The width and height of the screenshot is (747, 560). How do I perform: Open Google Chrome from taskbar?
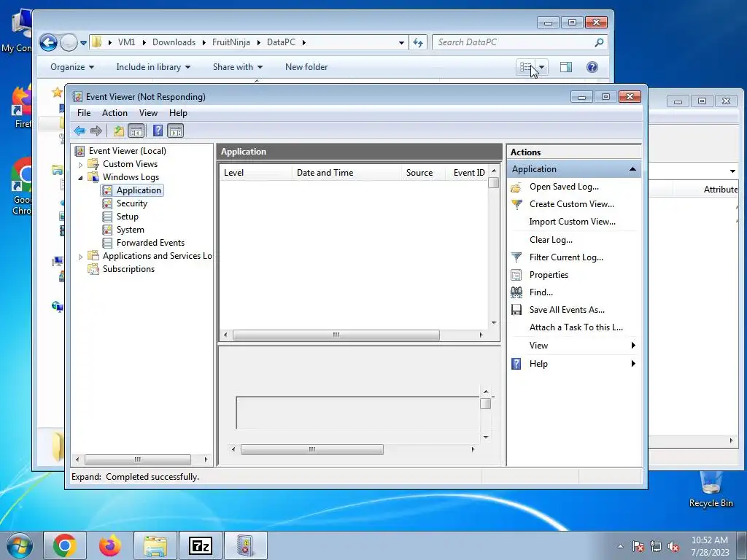coord(65,545)
